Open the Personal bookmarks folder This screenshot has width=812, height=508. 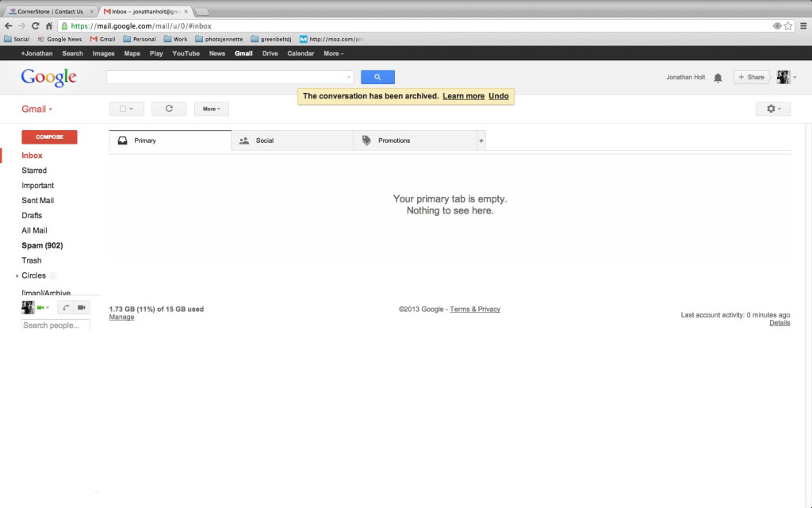(x=140, y=39)
